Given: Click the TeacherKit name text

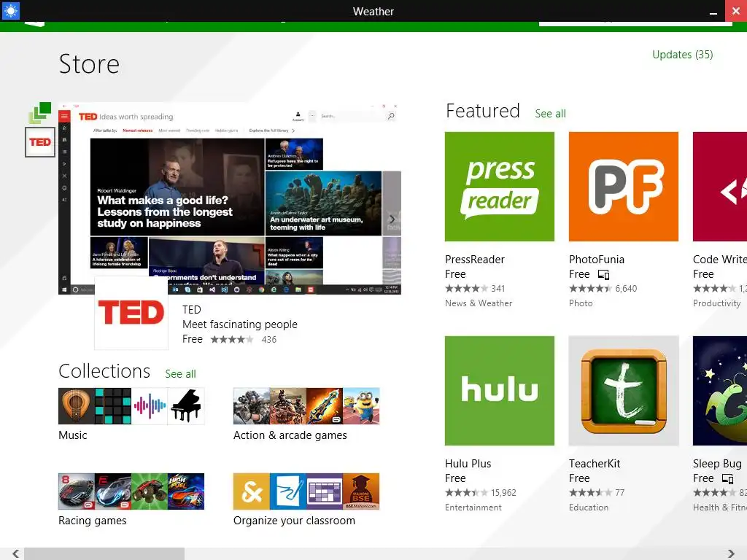Looking at the screenshot, I should (595, 464).
